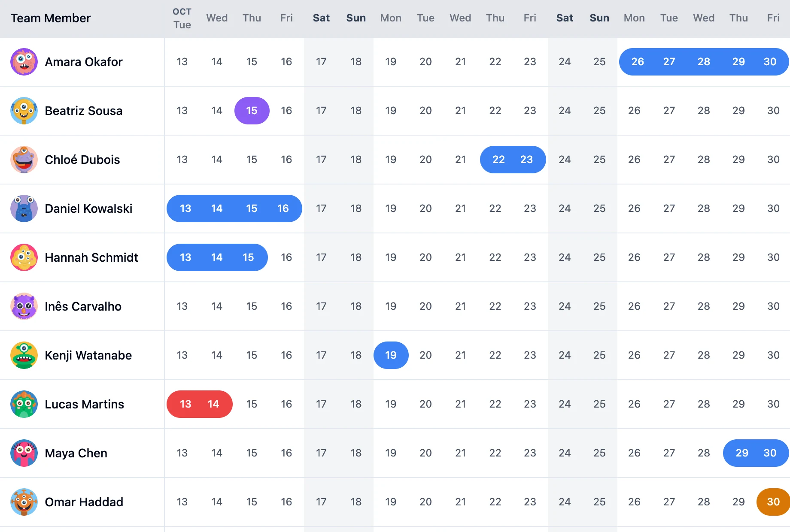The width and height of the screenshot is (790, 532).
Task: Click Maya Chen's avatar icon
Action: 24,453
